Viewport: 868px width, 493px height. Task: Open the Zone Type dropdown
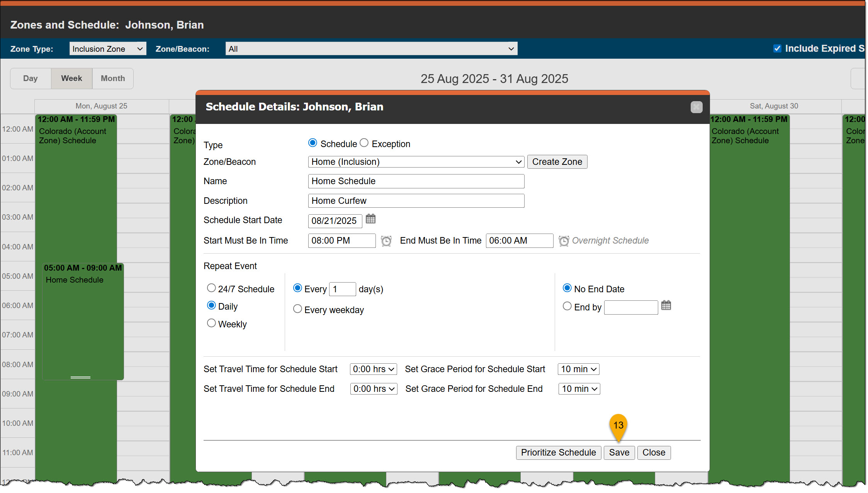pos(108,49)
